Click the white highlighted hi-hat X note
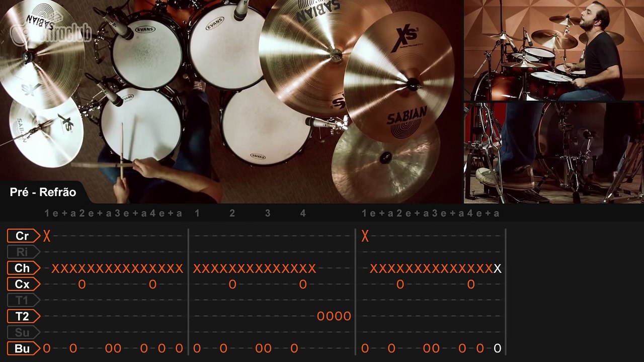The width and height of the screenshot is (644, 362). pyautogui.click(x=498, y=268)
